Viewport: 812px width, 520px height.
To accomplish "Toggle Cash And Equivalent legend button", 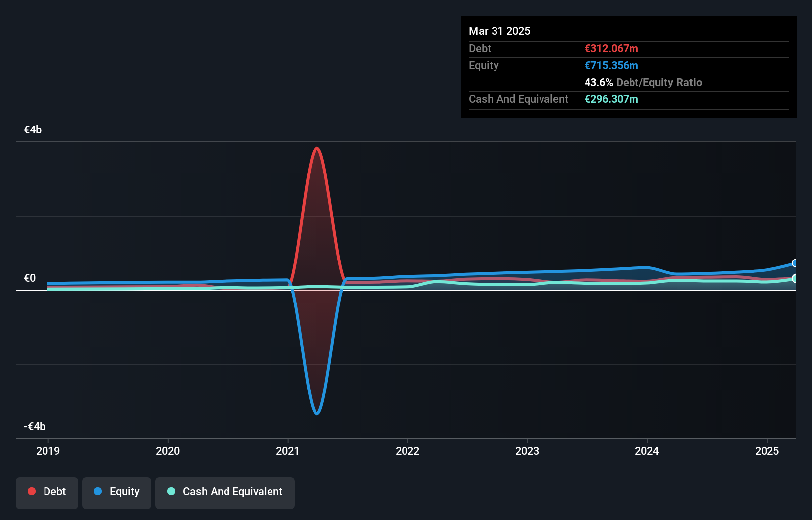I will pos(225,493).
